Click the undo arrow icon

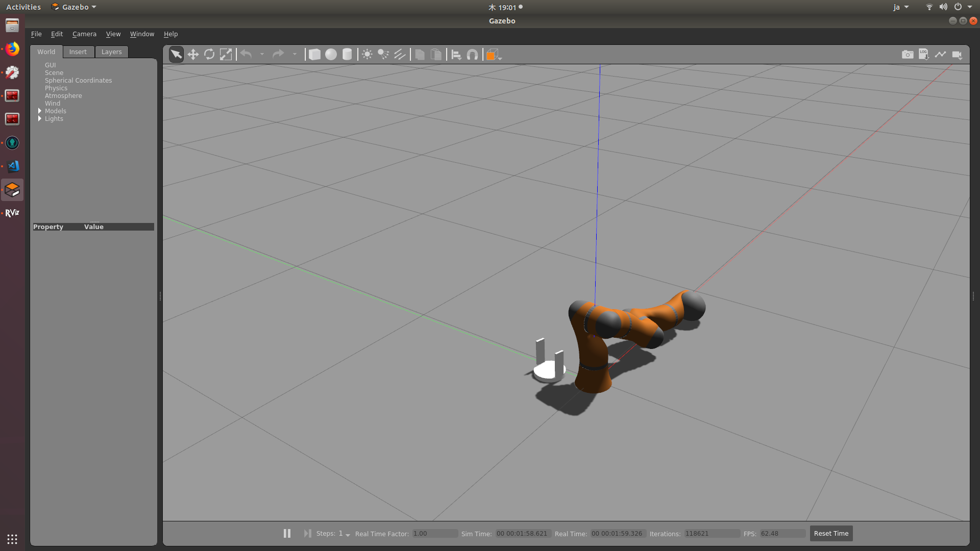click(246, 54)
